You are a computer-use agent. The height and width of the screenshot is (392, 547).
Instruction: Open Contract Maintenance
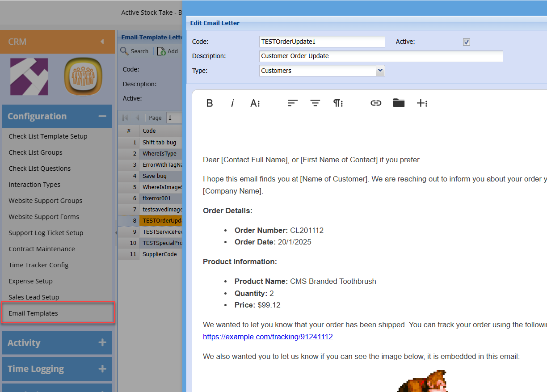pyautogui.click(x=42, y=249)
